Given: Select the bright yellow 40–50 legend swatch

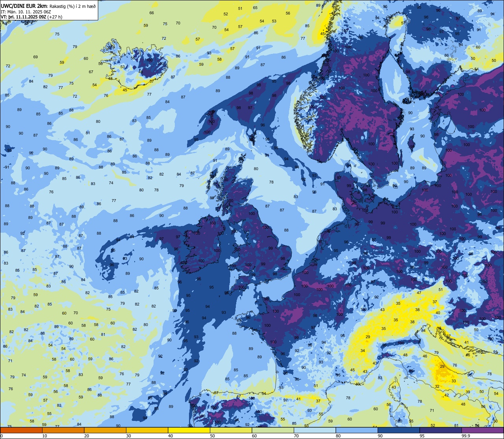Looking at the screenshot, I should [189, 430].
